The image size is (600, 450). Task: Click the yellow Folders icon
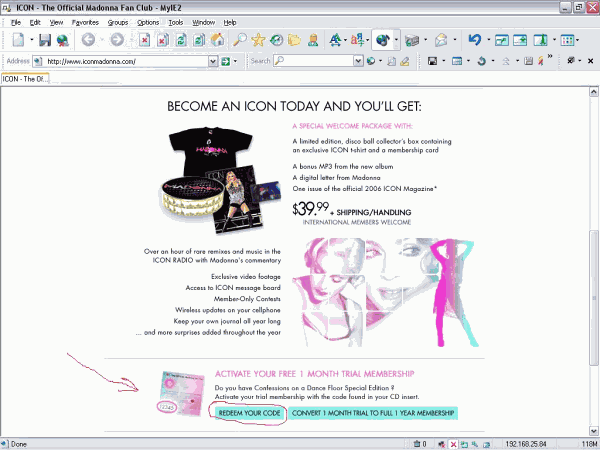(294, 40)
